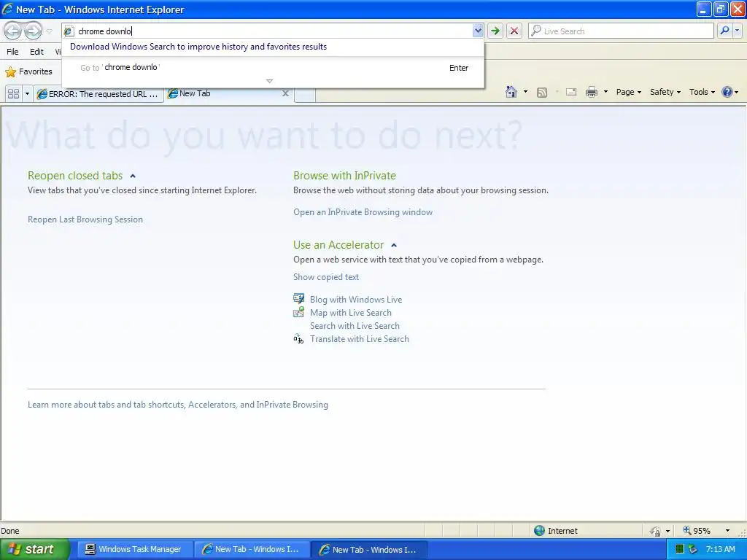Open the Page menu

click(x=628, y=92)
